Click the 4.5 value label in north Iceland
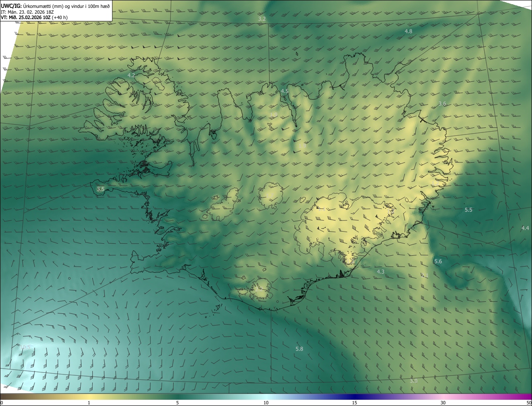 tap(285, 91)
